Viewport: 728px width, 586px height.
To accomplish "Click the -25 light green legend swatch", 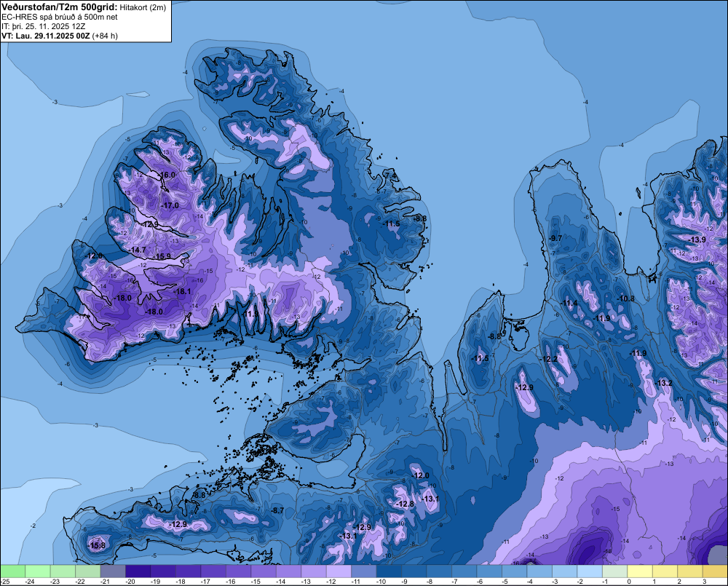I will tap(12, 571).
